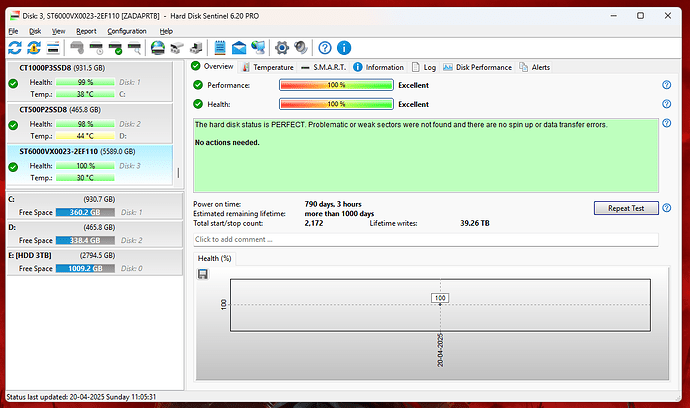Screen dimensions: 690x408
Task: Click the help icon next to Repeat Test
Action: tap(667, 208)
